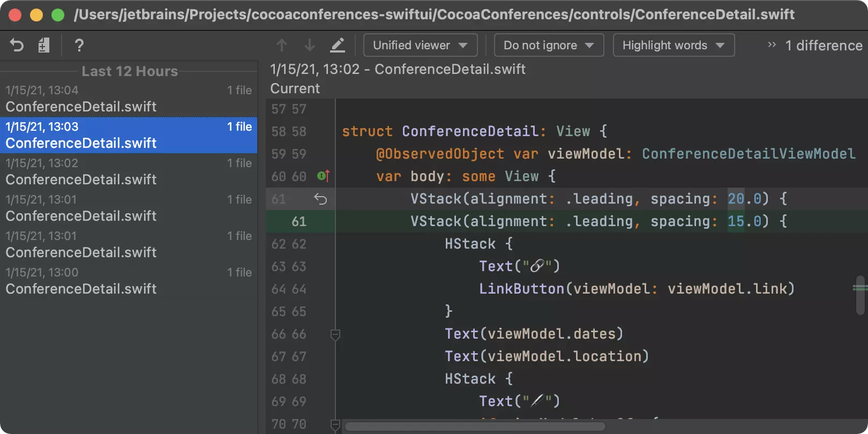Image resolution: width=868 pixels, height=434 pixels.
Task: Collapse code block at line 66 fold marker
Action: coord(335,335)
